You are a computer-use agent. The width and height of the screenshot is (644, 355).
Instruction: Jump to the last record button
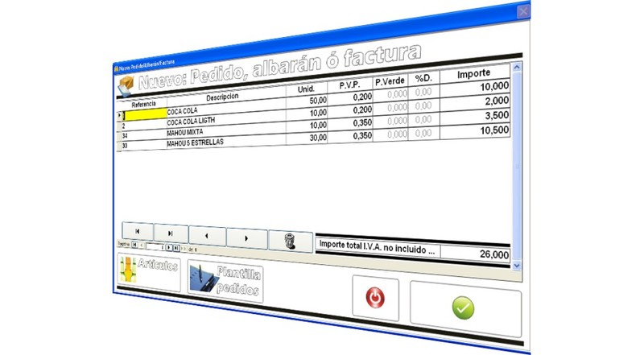(170, 233)
